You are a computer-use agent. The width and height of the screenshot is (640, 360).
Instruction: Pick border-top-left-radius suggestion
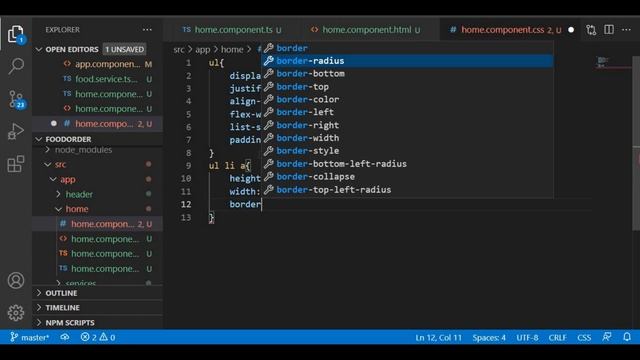click(x=407, y=190)
